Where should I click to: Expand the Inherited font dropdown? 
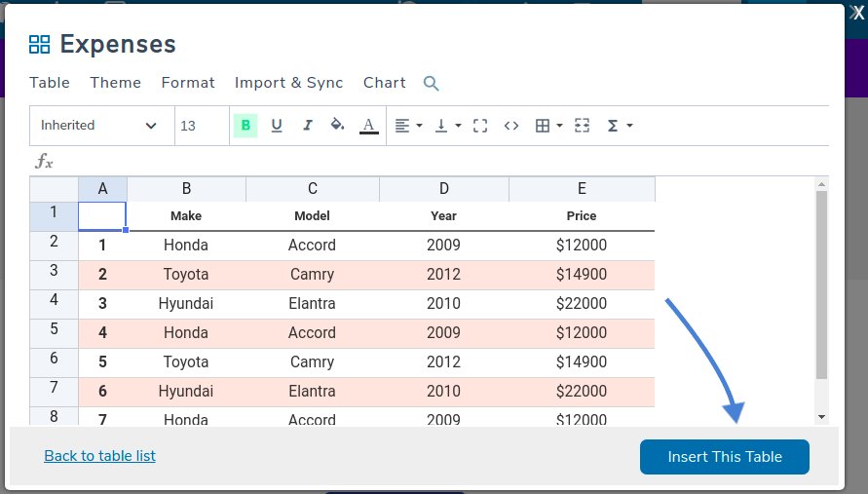coord(99,126)
